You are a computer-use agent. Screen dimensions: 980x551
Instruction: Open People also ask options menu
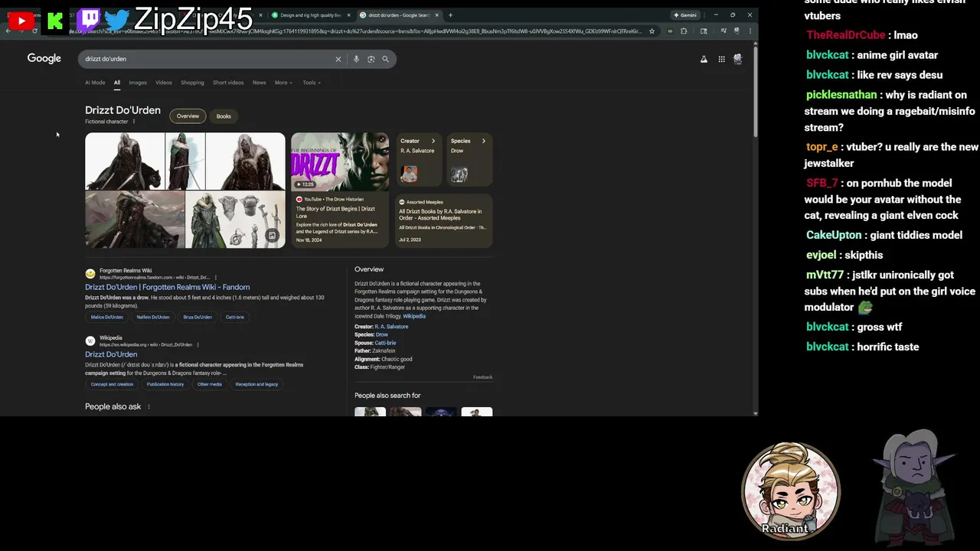[x=149, y=406]
